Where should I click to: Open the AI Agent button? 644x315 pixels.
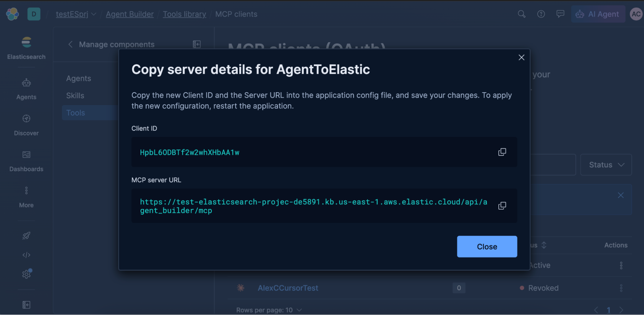pos(598,14)
